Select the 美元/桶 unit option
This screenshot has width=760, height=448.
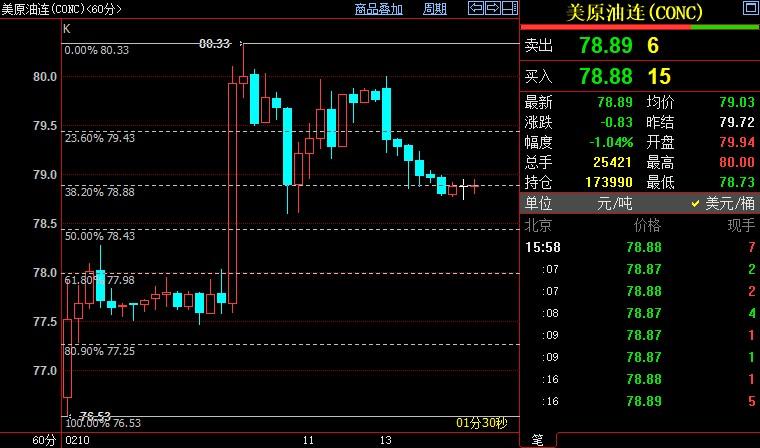click(x=725, y=203)
